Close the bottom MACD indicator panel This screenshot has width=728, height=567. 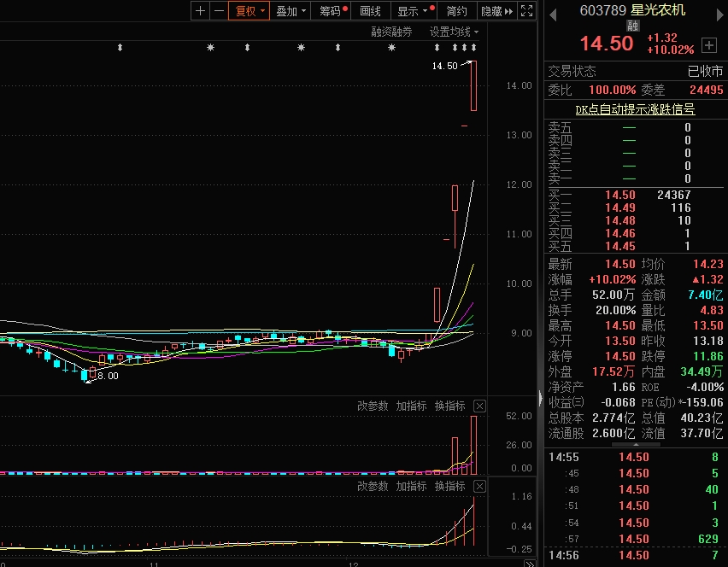click(479, 486)
